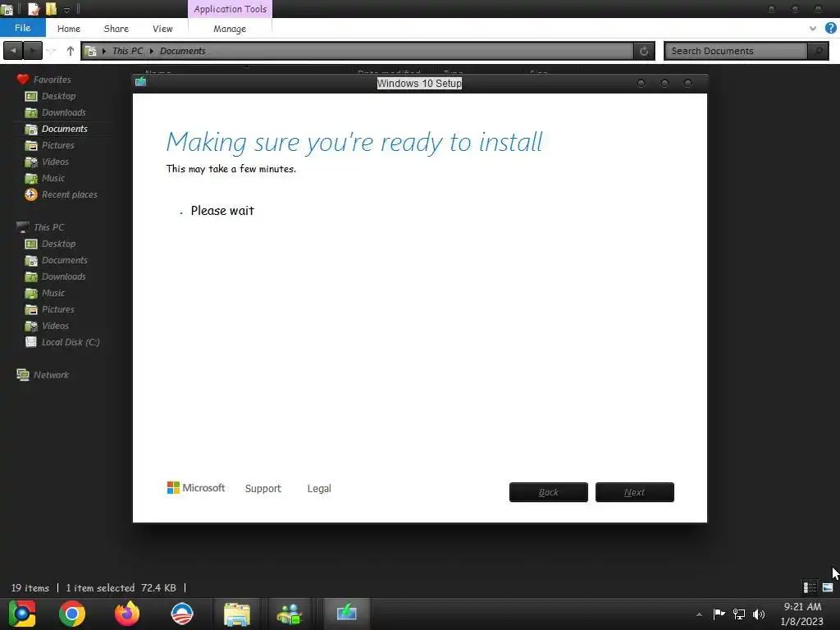Expand the ribbon with the chevron
The image size is (840, 630).
point(813,29)
